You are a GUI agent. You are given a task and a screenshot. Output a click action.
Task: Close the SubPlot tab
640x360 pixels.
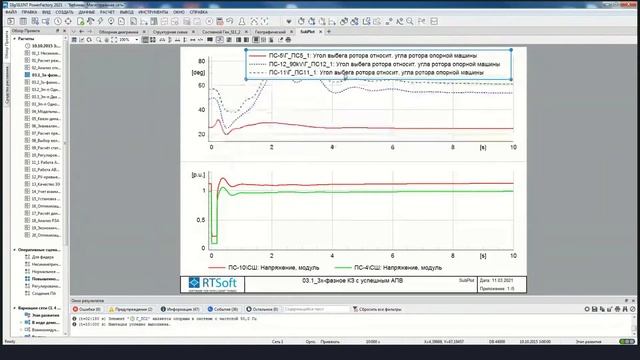320,31
